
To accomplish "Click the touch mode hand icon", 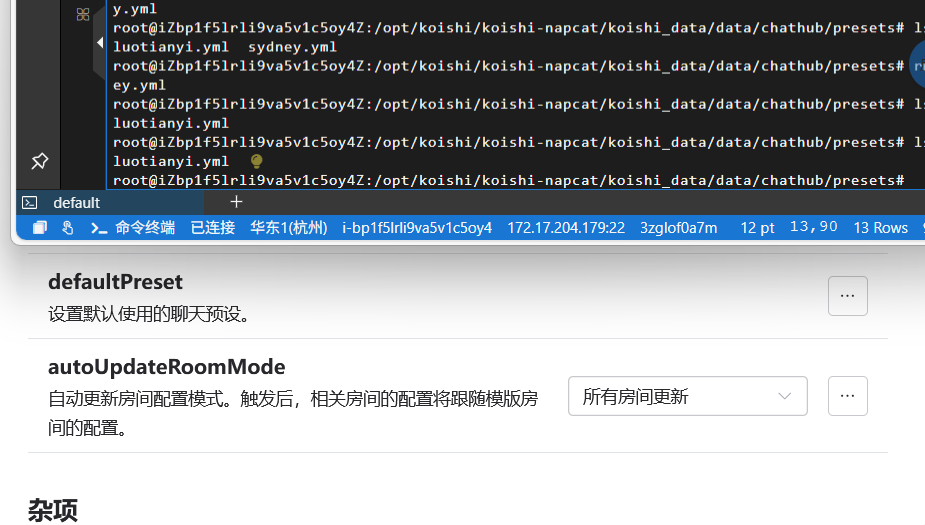I will [67, 228].
